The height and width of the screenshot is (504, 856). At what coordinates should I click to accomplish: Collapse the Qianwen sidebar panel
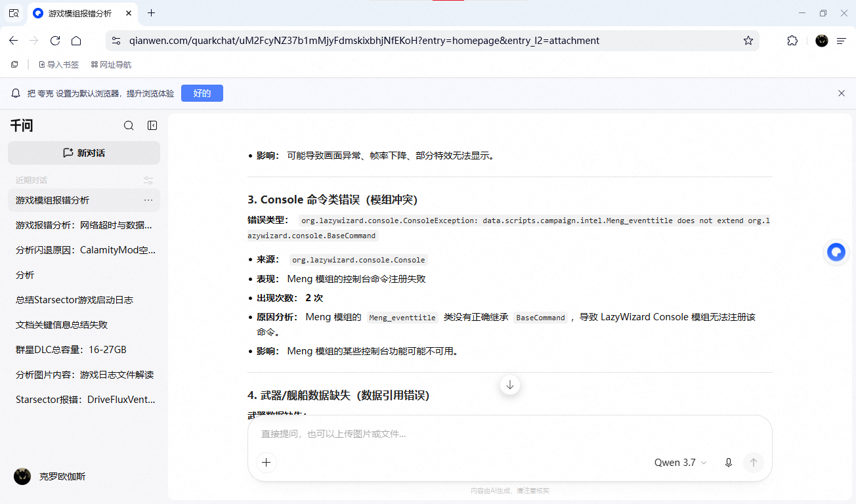pos(152,125)
